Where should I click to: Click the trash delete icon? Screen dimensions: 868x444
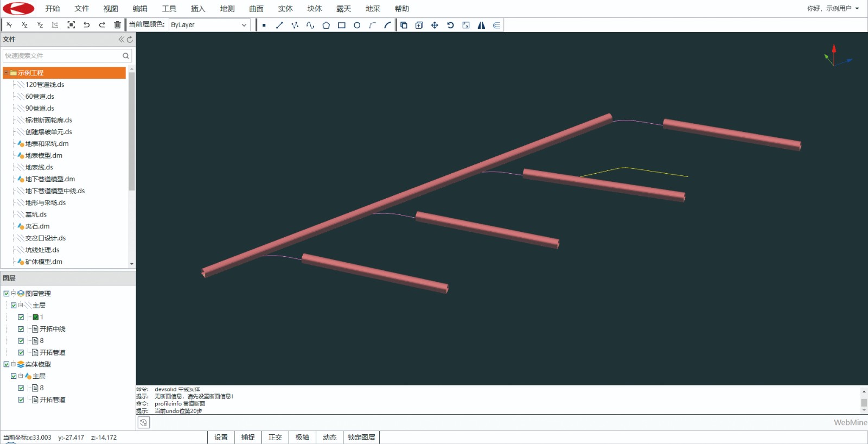point(117,25)
